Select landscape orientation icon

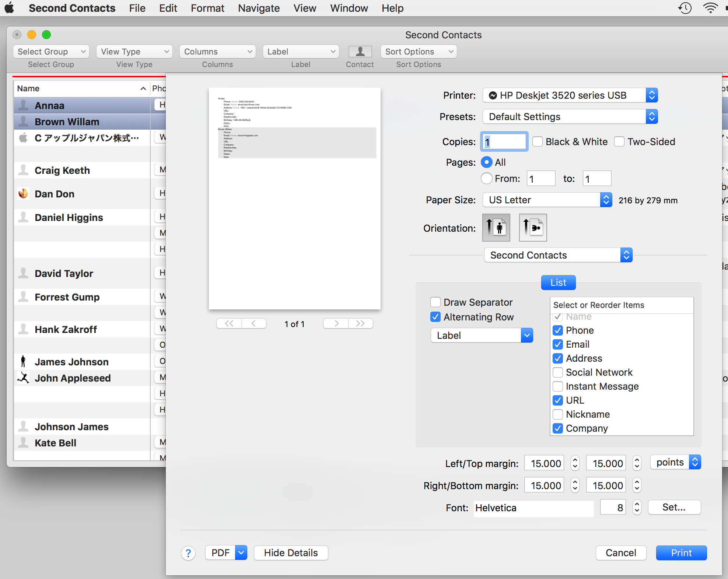tap(533, 228)
